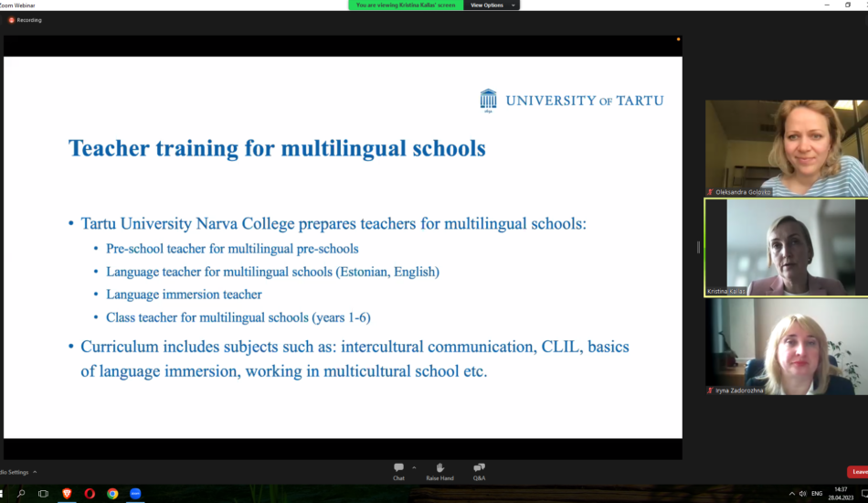The width and height of the screenshot is (868, 503).
Task: Open the Chat panel
Action: [398, 470]
